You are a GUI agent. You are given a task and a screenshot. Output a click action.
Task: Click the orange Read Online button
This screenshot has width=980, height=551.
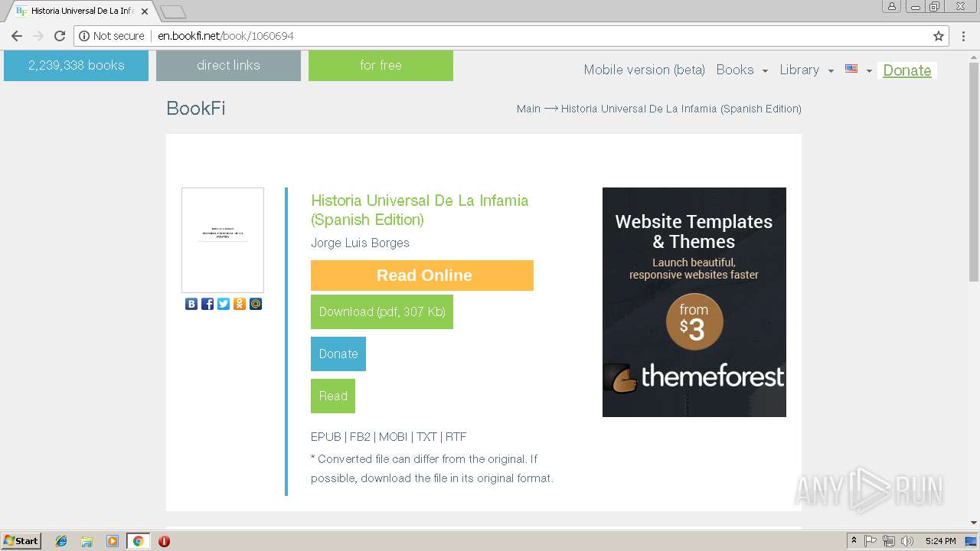[x=422, y=275]
